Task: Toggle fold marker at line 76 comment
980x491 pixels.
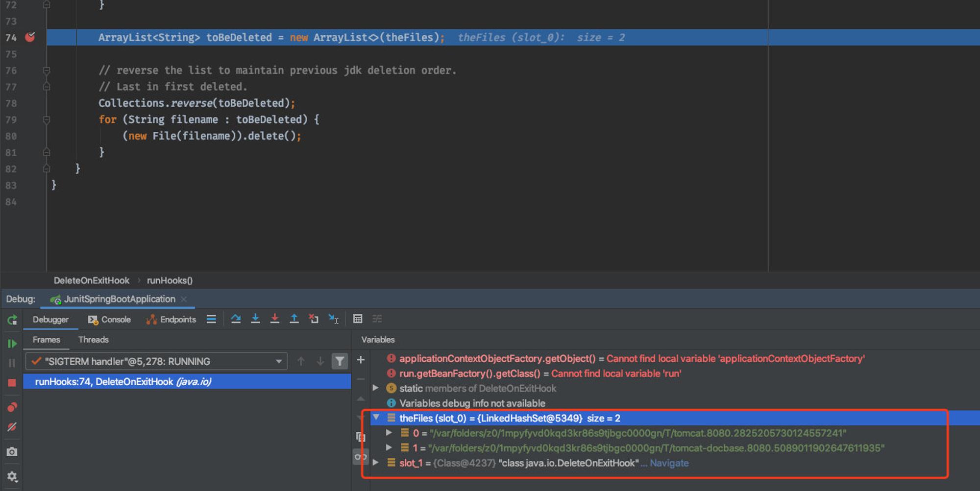Action: click(x=47, y=70)
